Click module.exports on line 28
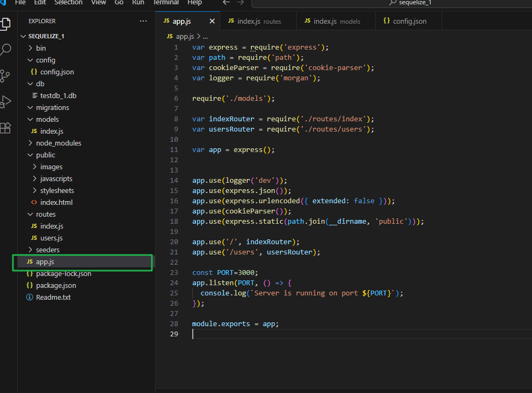This screenshot has height=393, width=532. (x=221, y=323)
